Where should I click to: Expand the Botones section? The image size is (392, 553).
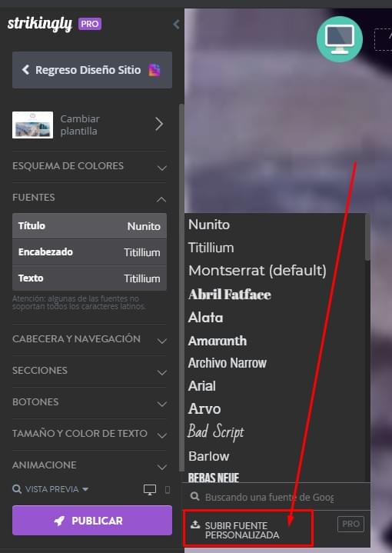point(89,402)
